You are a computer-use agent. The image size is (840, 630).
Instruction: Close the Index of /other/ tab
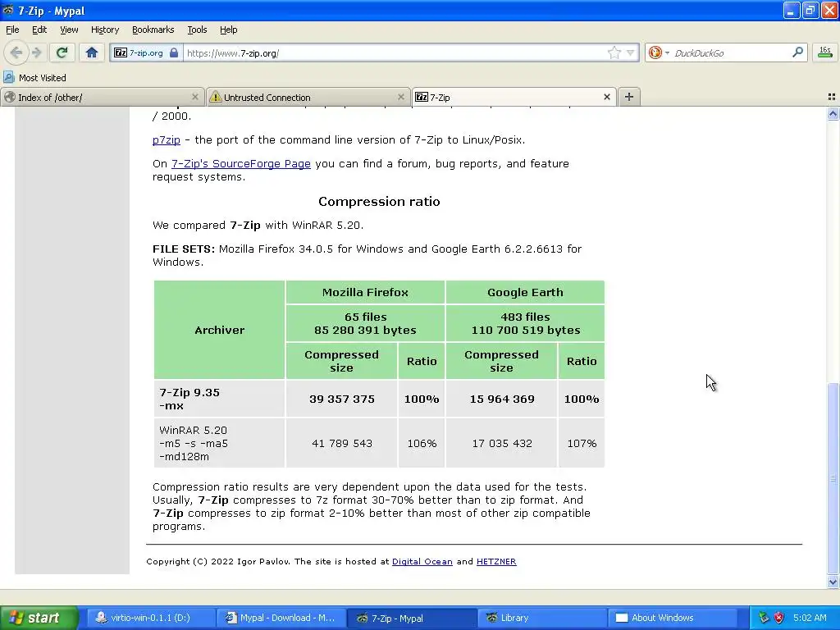(x=195, y=97)
